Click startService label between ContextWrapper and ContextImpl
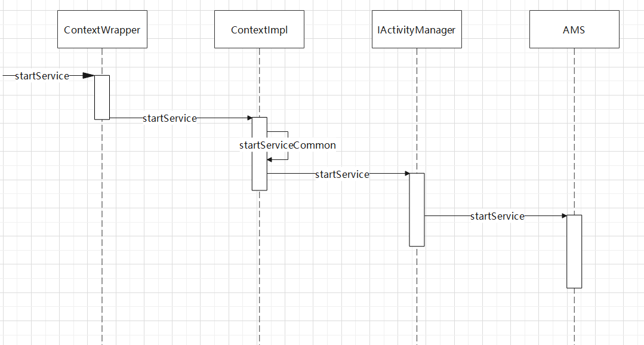Image resolution: width=644 pixels, height=345 pixels. pyautogui.click(x=170, y=118)
